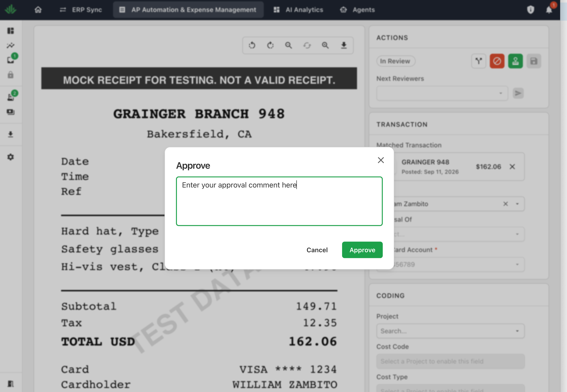Open sidebar cards icon
This screenshot has height=392, width=567.
(11, 112)
